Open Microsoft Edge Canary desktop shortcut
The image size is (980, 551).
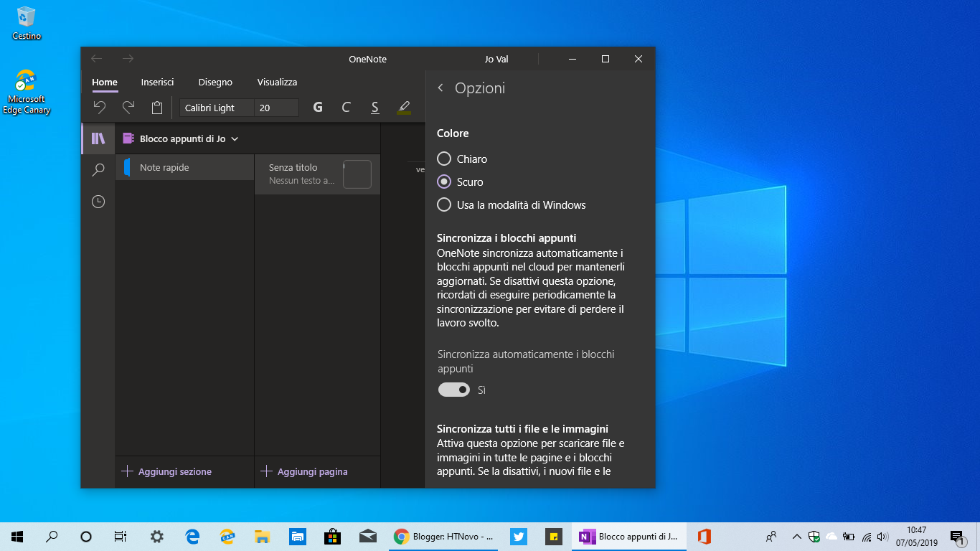coord(27,93)
